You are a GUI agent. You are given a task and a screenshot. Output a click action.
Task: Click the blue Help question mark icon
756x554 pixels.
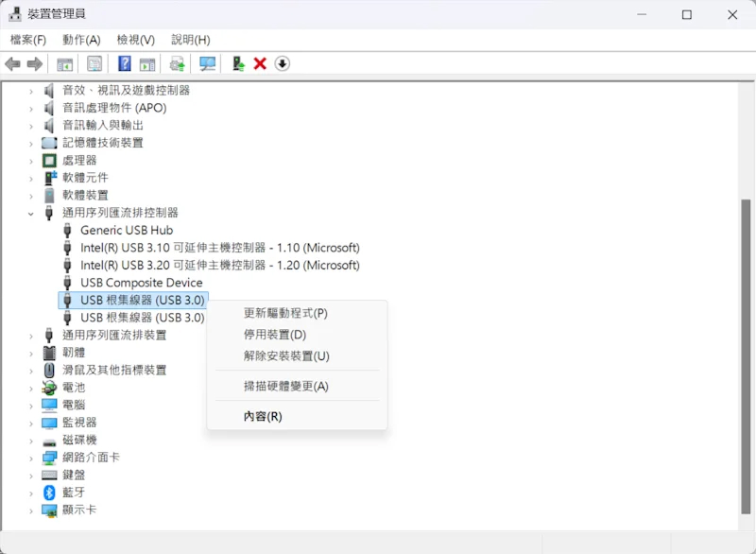click(x=125, y=63)
